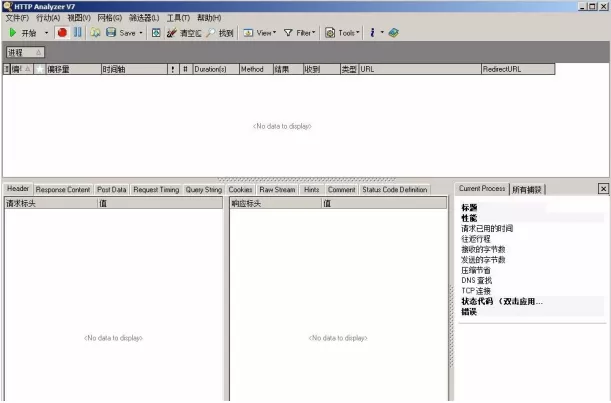Sort by the Duration(s) column header
The image size is (611, 403).
pos(216,69)
